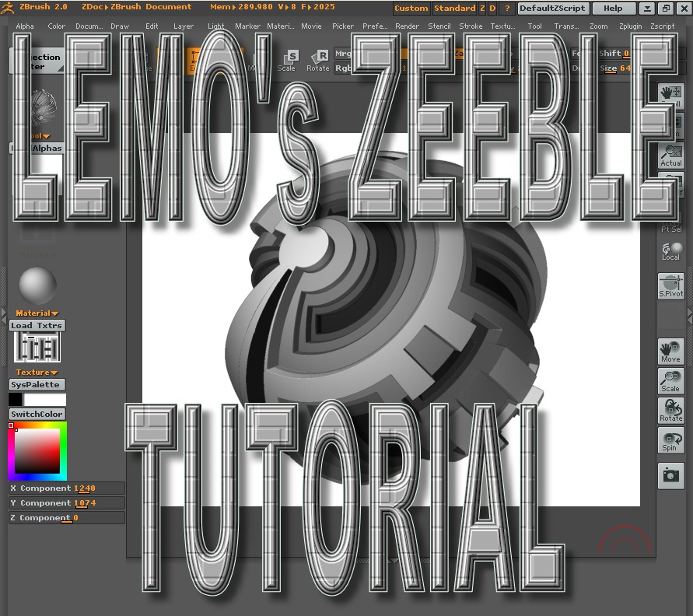Switch to the Custom interface layout
Screen dimensions: 693x616
(x=411, y=8)
